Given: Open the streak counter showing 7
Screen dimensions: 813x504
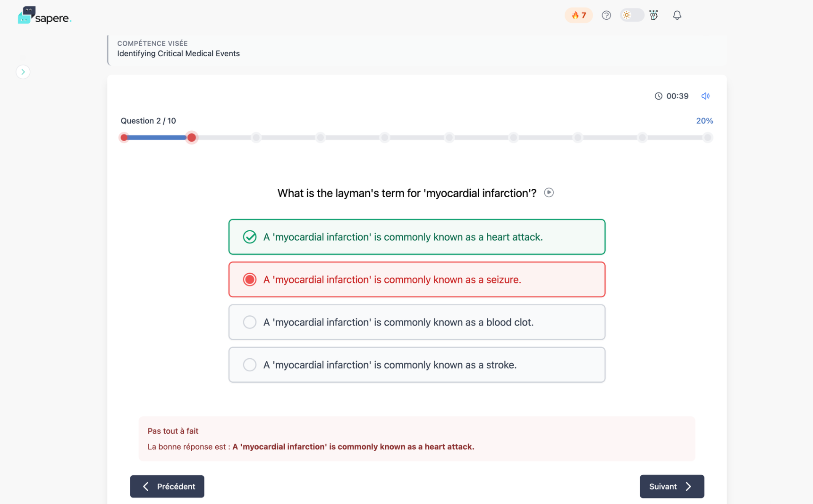Looking at the screenshot, I should click(578, 15).
